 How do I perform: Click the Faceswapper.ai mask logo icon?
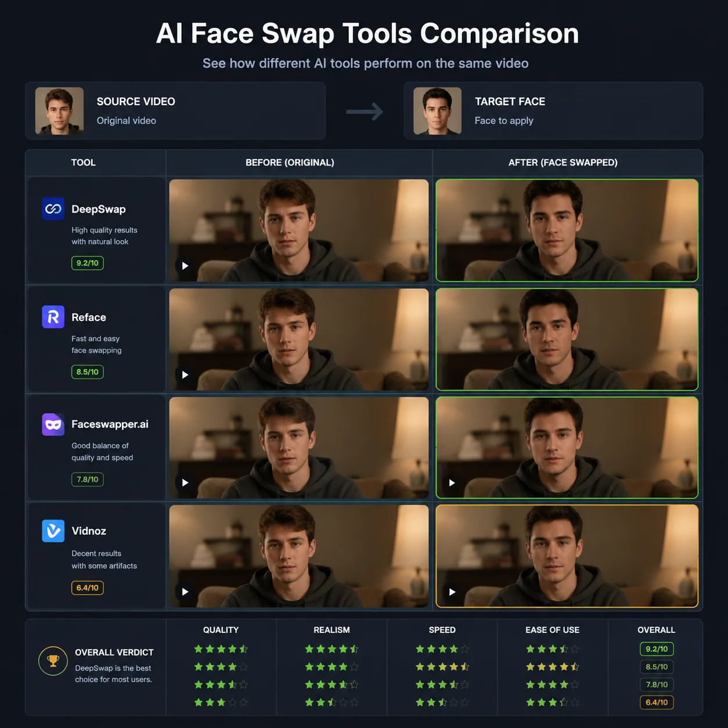click(x=53, y=424)
